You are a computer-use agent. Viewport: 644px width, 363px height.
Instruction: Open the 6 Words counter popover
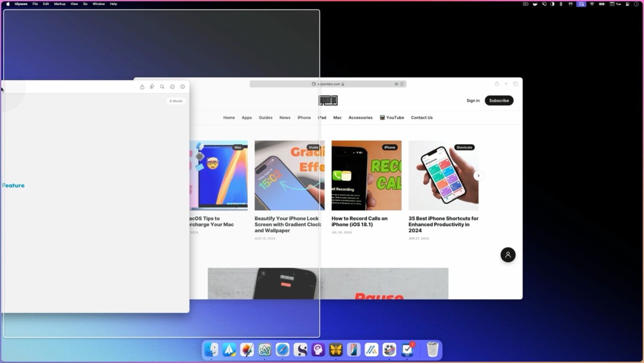click(x=176, y=101)
